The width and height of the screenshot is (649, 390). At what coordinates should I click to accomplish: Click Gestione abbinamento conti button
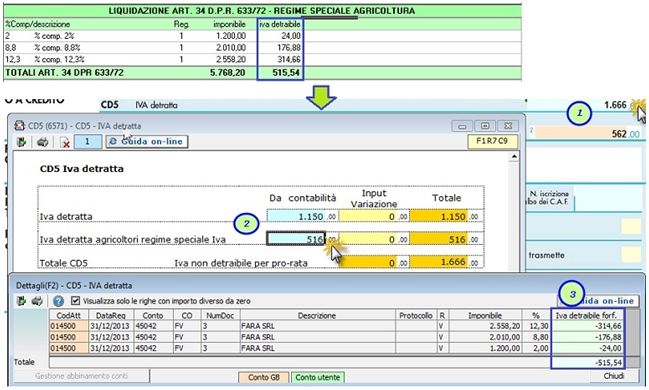tap(81, 376)
